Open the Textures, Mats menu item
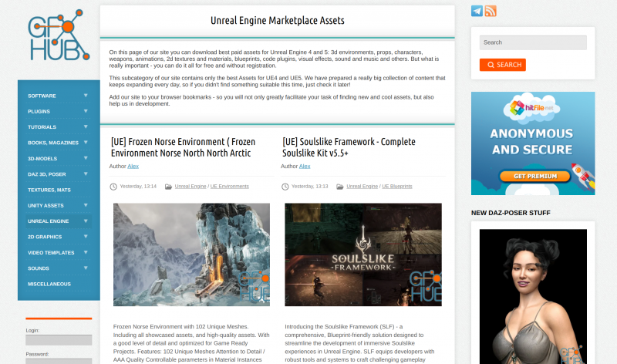The height and width of the screenshot is (364, 617). [49, 190]
